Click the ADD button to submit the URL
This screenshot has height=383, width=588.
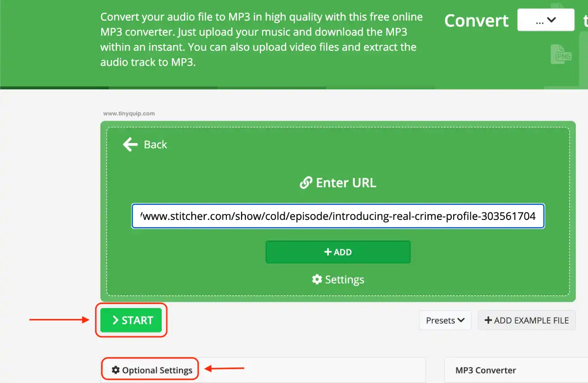tap(338, 252)
